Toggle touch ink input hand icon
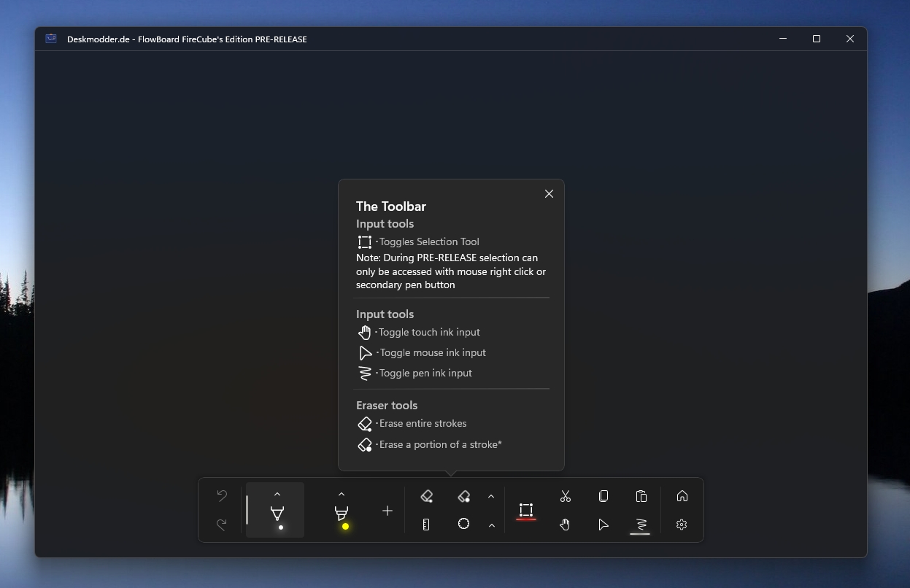 click(566, 525)
